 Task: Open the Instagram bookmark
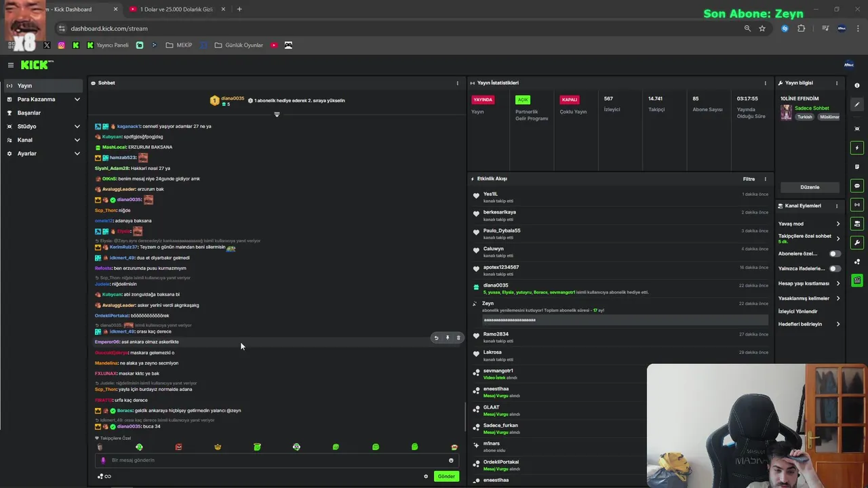(61, 45)
